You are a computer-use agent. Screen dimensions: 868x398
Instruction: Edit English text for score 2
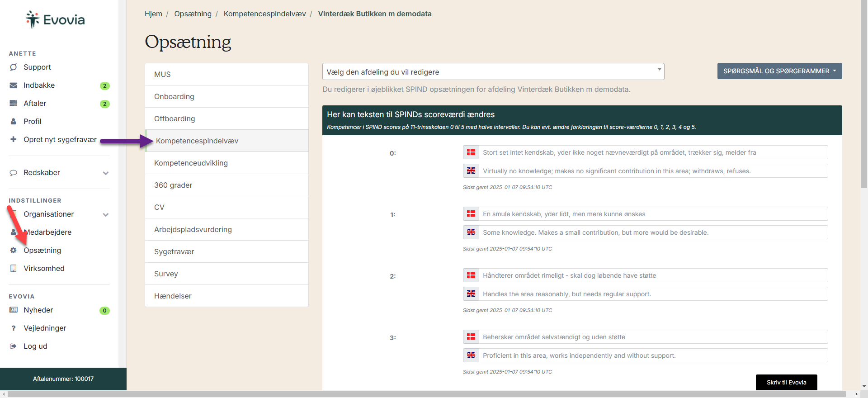[x=653, y=294]
